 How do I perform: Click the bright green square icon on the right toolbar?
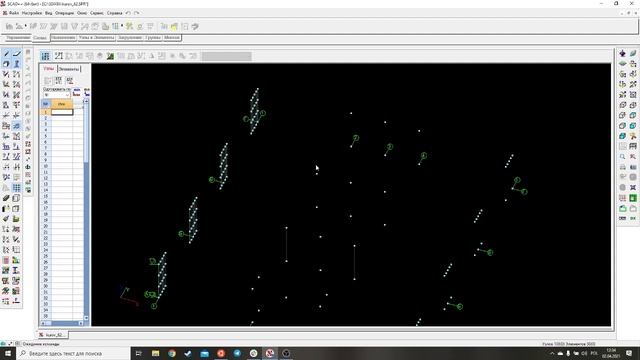pyautogui.click(x=633, y=198)
